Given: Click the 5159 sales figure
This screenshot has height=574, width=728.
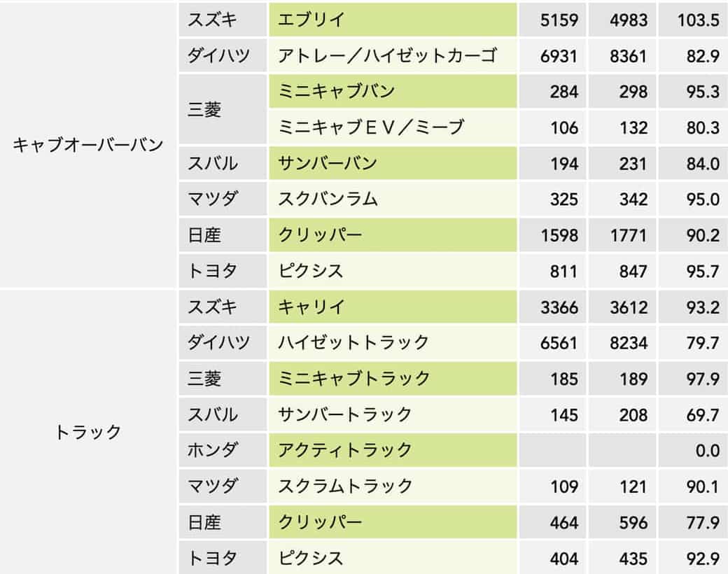Looking at the screenshot, I should pos(559,20).
